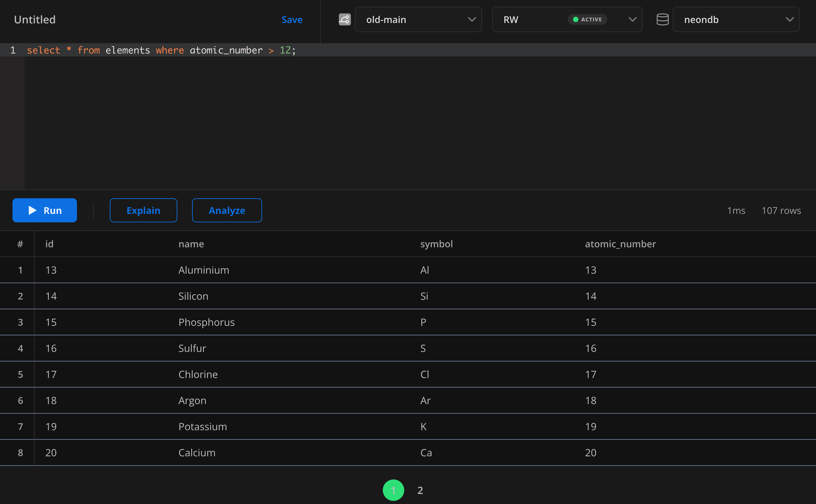Select the Potassium name cell
This screenshot has height=504, width=816.
[203, 427]
